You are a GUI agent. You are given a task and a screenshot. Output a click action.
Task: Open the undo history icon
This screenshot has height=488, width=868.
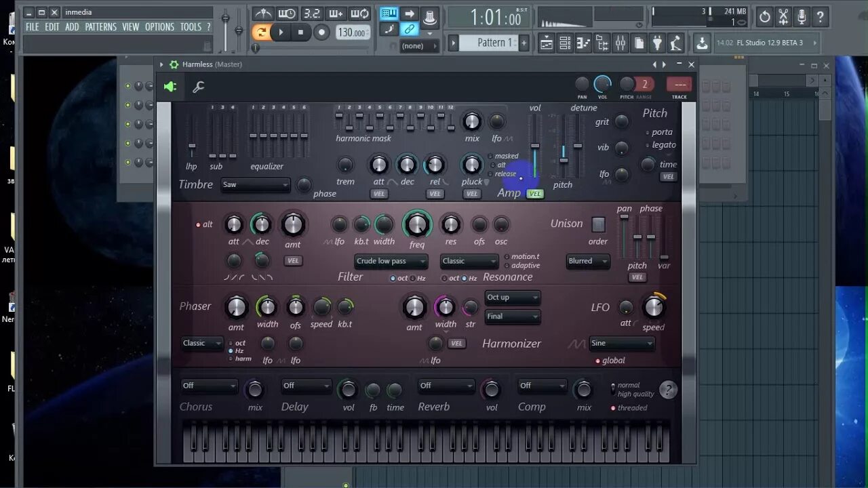[765, 17]
